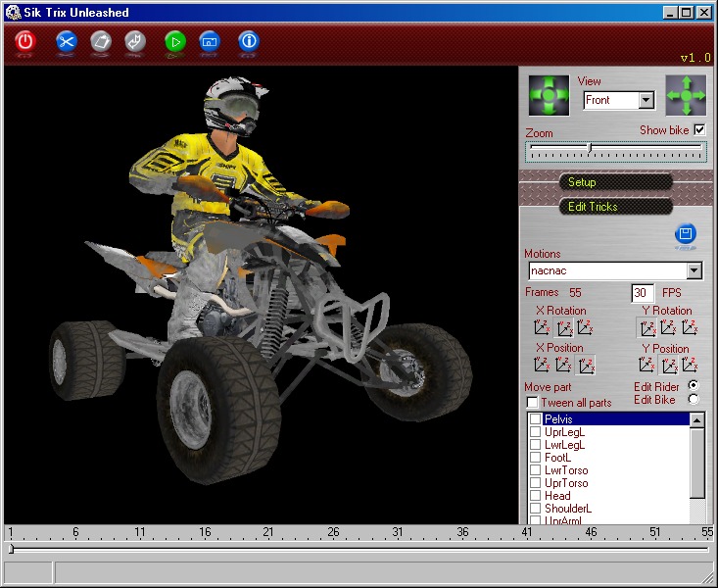Click the red power exit icon
The image size is (718, 588).
point(25,42)
